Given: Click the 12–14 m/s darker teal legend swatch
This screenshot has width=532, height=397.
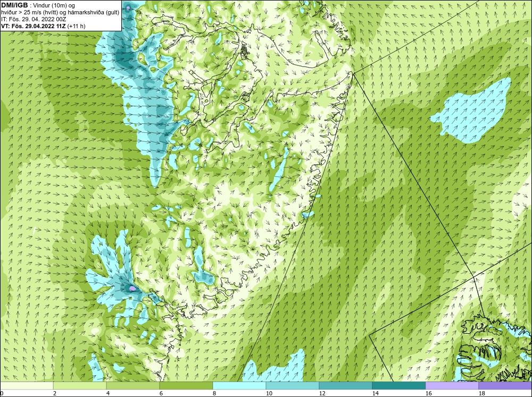Looking at the screenshot, I should pos(345,386).
